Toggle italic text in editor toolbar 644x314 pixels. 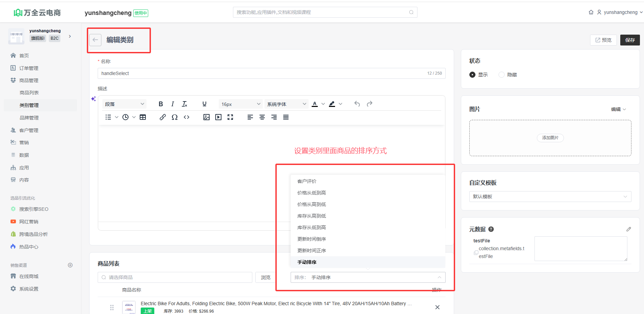click(173, 104)
